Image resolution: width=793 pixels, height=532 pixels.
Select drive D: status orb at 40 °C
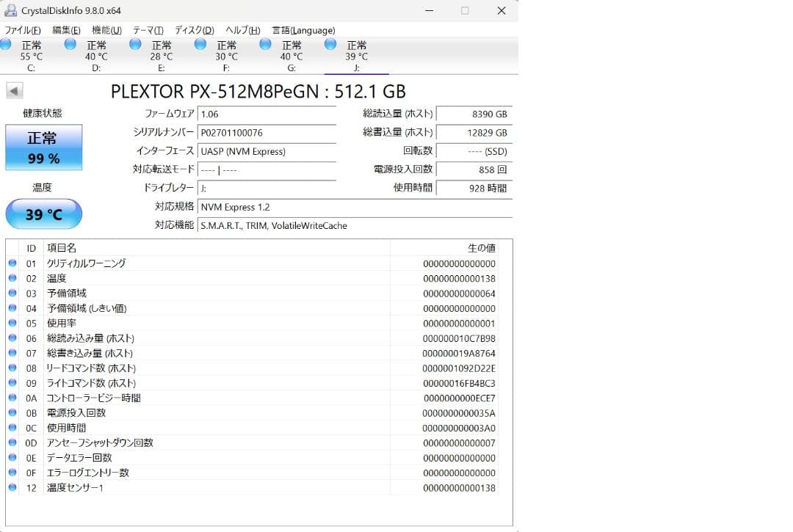point(70,45)
